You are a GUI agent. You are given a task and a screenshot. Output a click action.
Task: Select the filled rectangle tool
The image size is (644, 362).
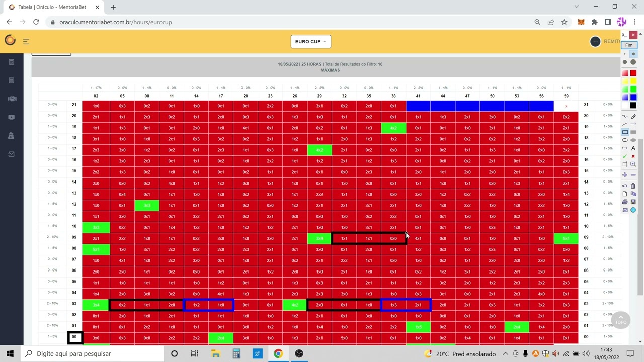(x=633, y=132)
